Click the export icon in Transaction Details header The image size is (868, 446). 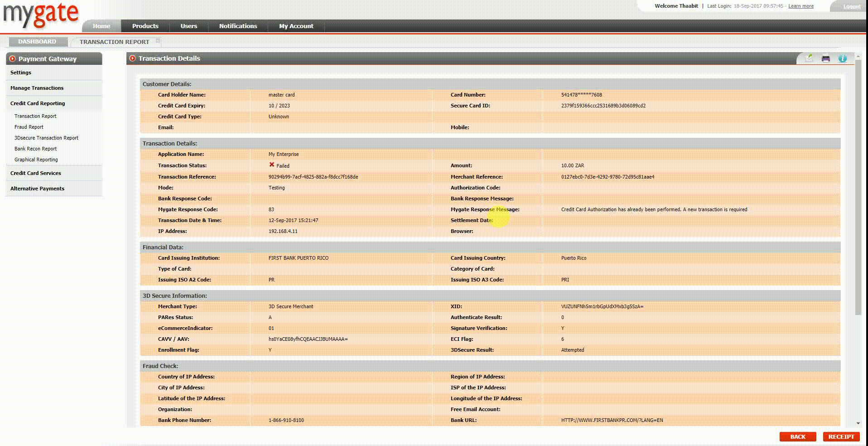(x=809, y=58)
